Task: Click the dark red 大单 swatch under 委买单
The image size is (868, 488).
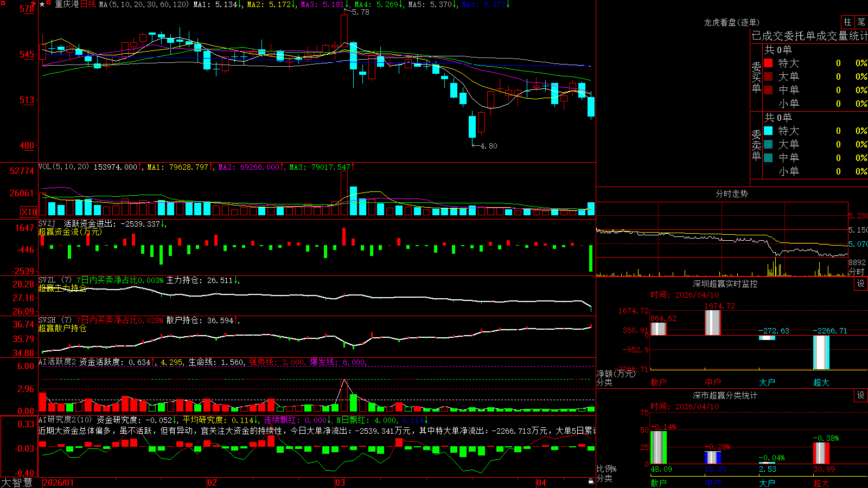Action: click(768, 76)
